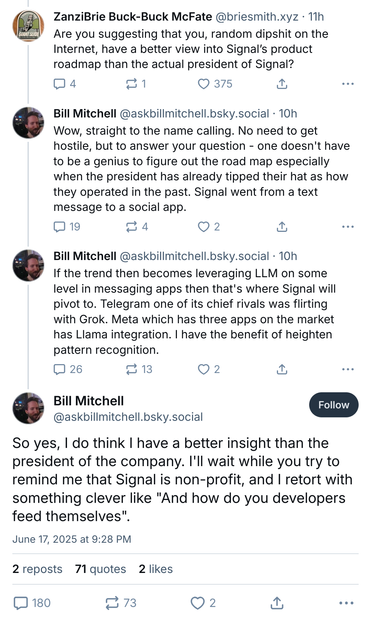Open more options on name calling post

(x=348, y=227)
